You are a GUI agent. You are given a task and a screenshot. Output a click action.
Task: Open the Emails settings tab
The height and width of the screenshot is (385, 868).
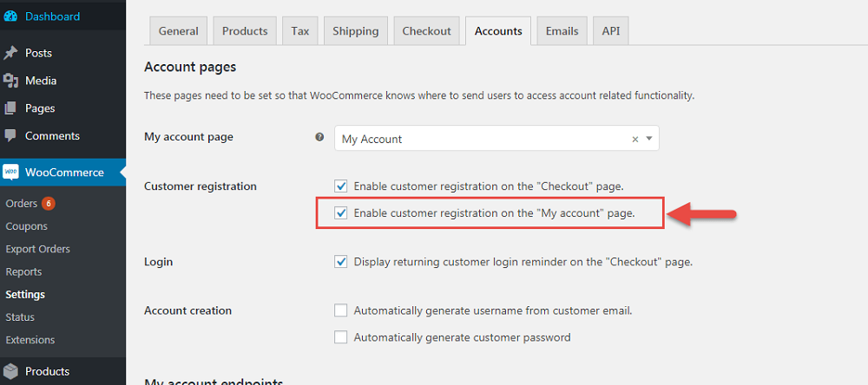562,31
